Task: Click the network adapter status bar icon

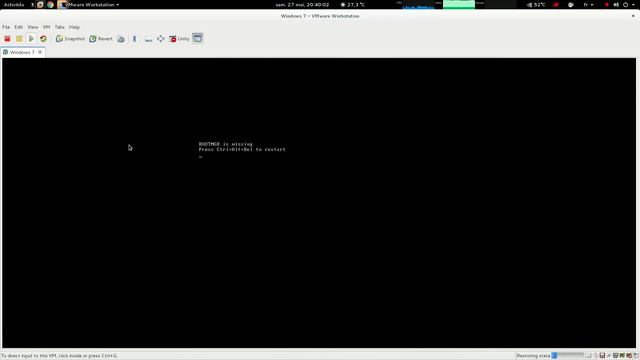Action: click(615, 356)
